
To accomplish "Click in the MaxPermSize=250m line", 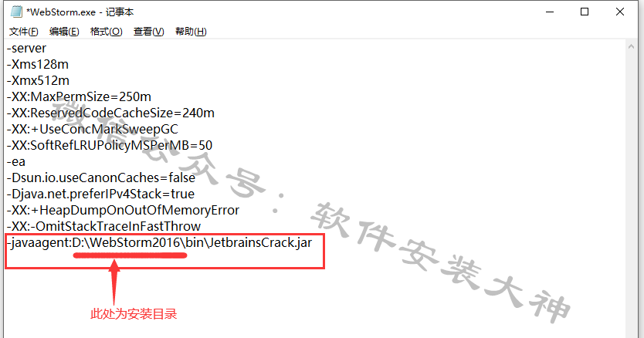I will [79, 97].
